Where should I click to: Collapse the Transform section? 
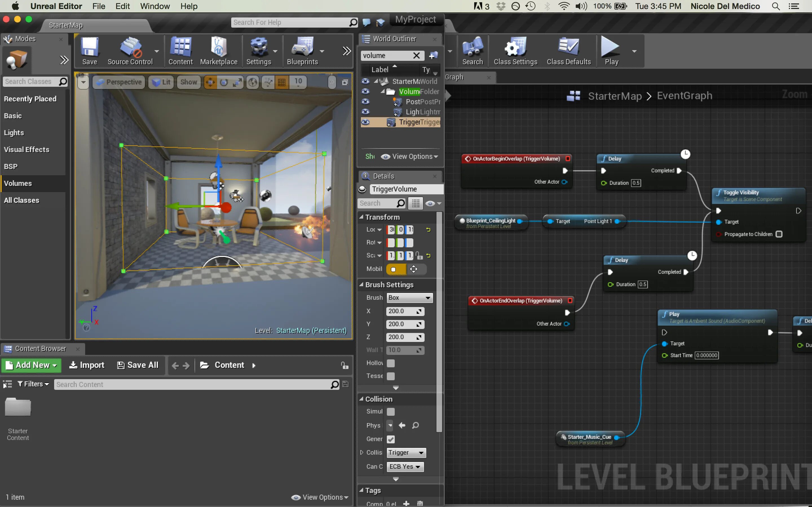pos(361,217)
